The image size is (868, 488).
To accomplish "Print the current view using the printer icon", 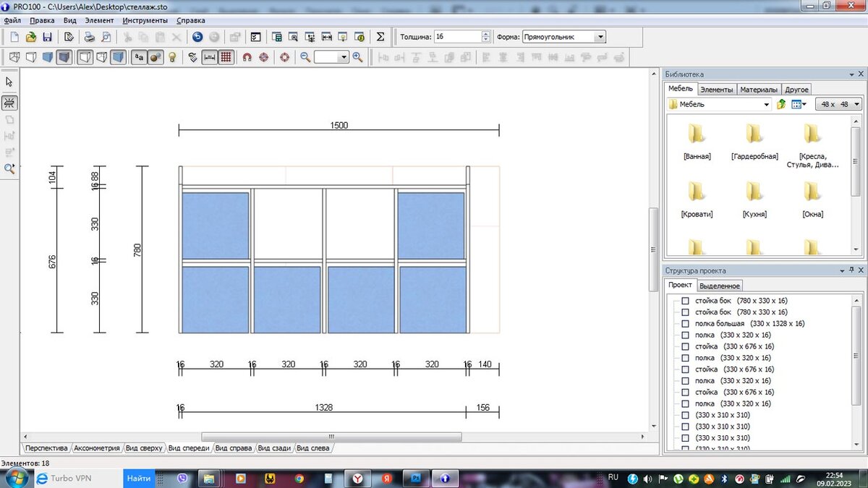I will tap(89, 37).
